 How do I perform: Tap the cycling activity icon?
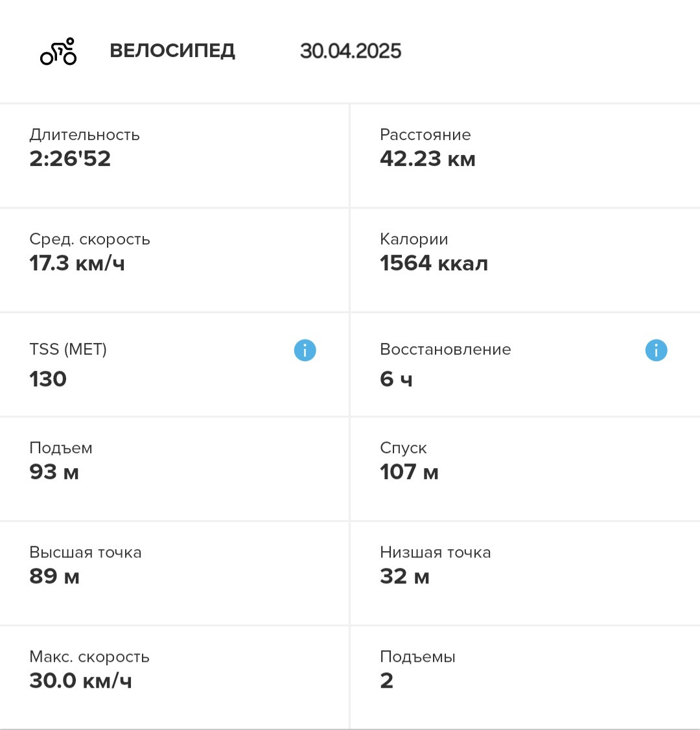coord(58,51)
